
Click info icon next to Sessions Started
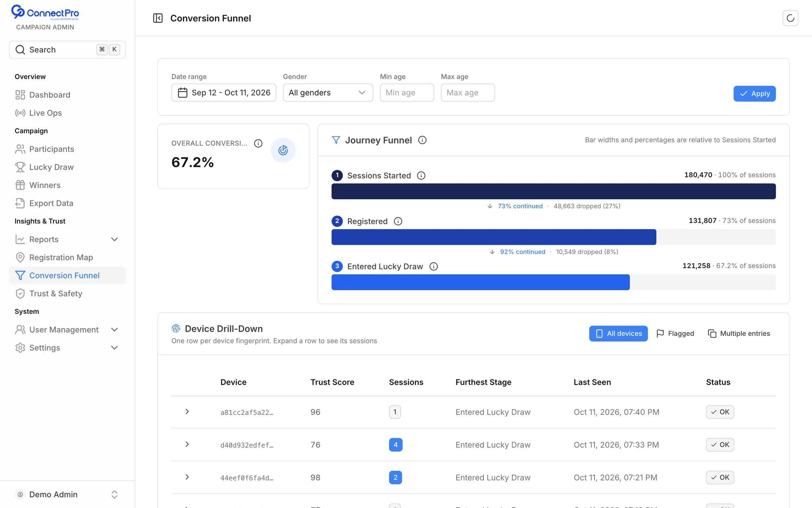click(421, 175)
